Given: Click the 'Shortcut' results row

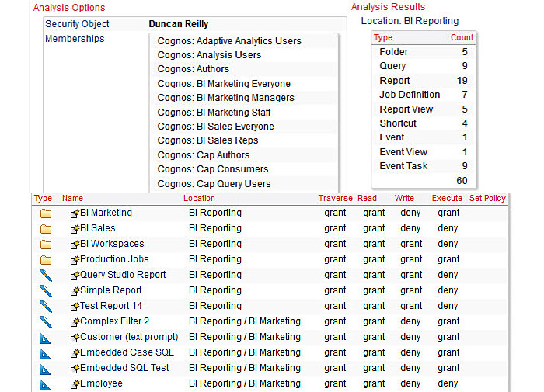Looking at the screenshot, I should [424, 123].
